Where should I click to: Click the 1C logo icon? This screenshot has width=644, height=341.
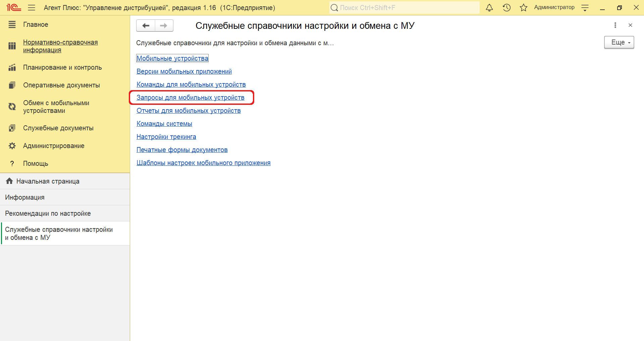(14, 8)
